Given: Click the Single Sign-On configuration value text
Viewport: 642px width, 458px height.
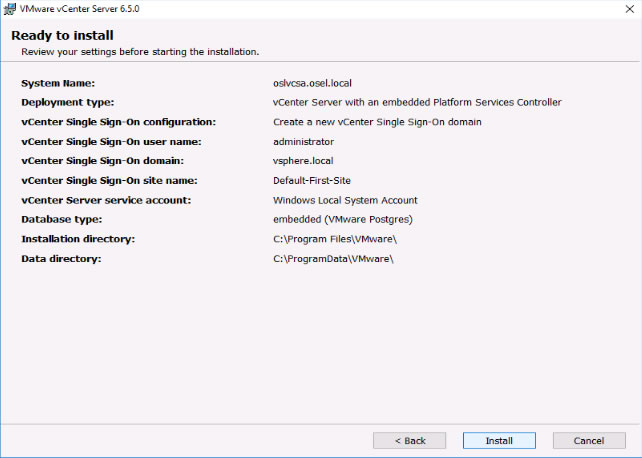Looking at the screenshot, I should [x=377, y=122].
